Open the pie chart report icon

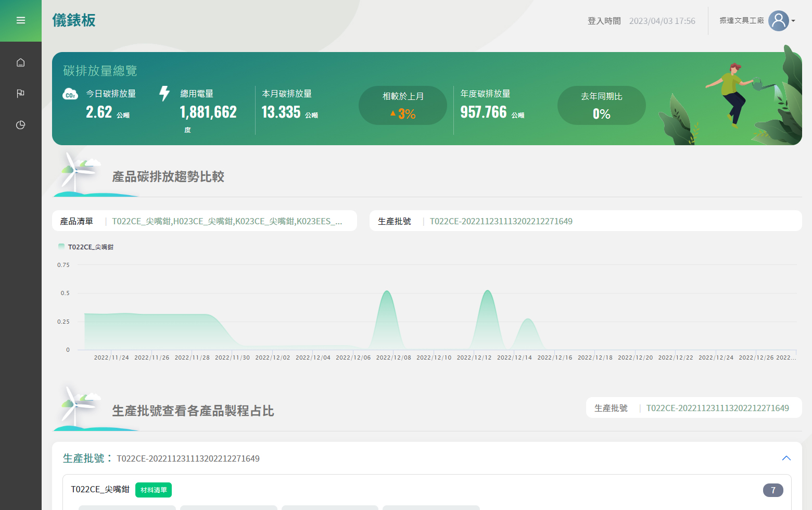point(21,125)
